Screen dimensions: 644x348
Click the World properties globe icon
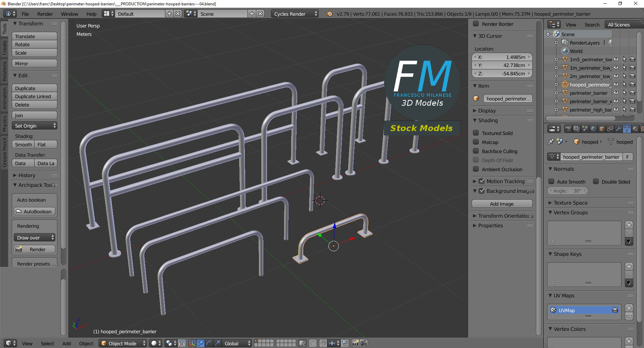[593, 129]
